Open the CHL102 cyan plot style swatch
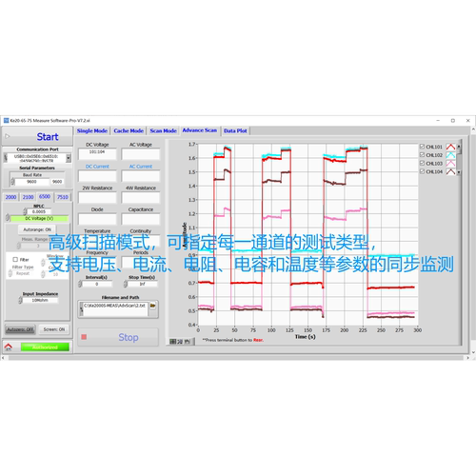The width and height of the screenshot is (476, 476). coord(450,155)
